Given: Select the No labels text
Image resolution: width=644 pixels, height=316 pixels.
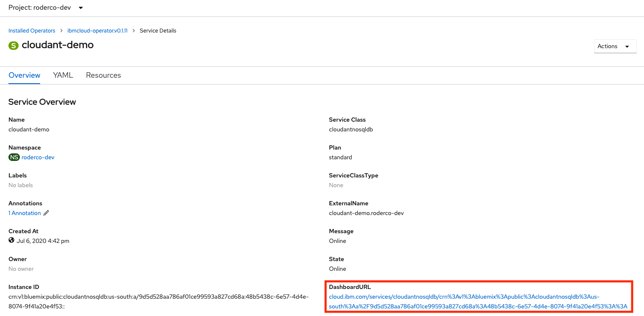Looking at the screenshot, I should (21, 185).
